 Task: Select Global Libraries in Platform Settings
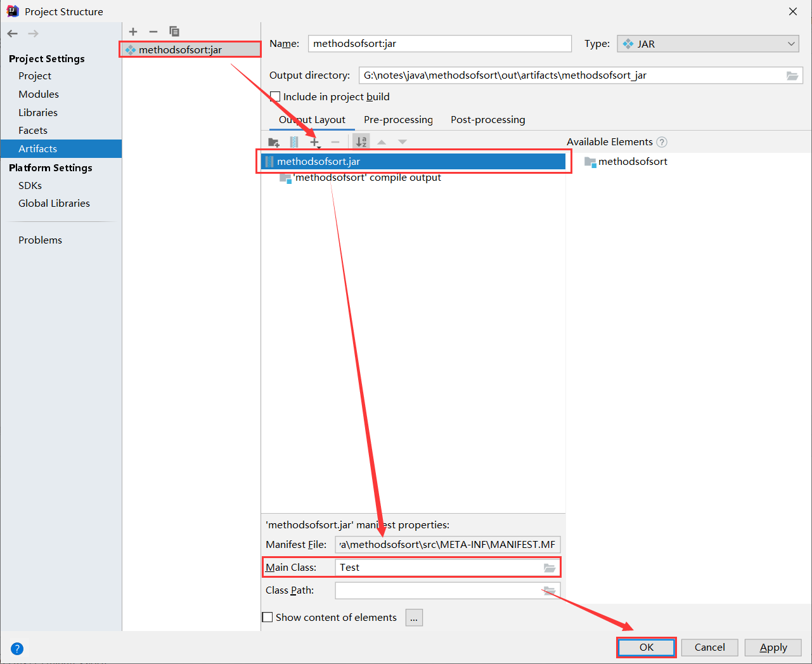54,203
